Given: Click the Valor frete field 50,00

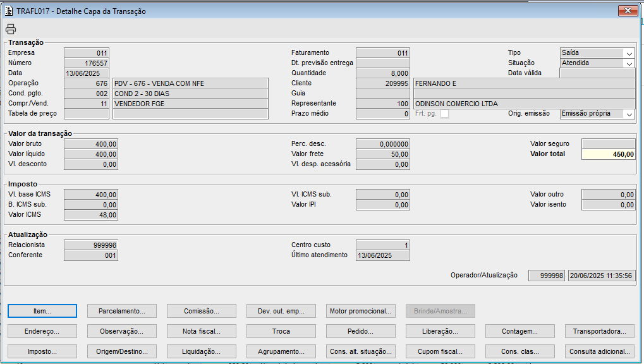Looking at the screenshot, I should [x=383, y=154].
